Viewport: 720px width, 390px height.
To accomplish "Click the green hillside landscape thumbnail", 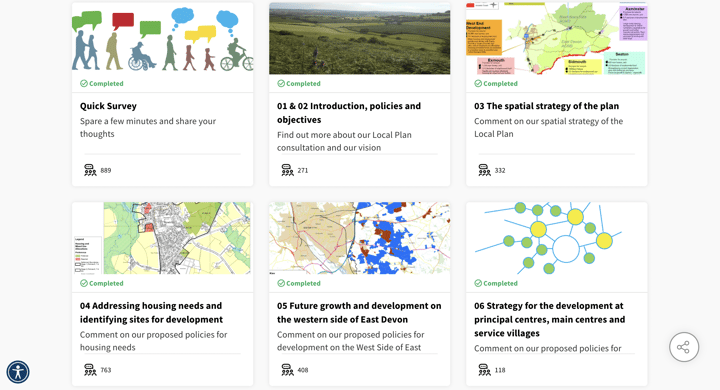I will (x=360, y=39).
